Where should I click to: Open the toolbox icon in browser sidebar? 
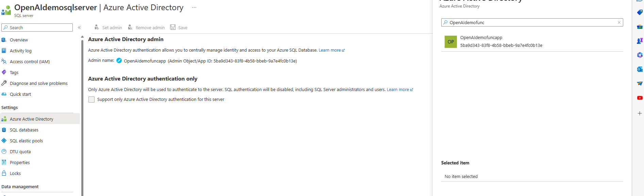[640, 26]
